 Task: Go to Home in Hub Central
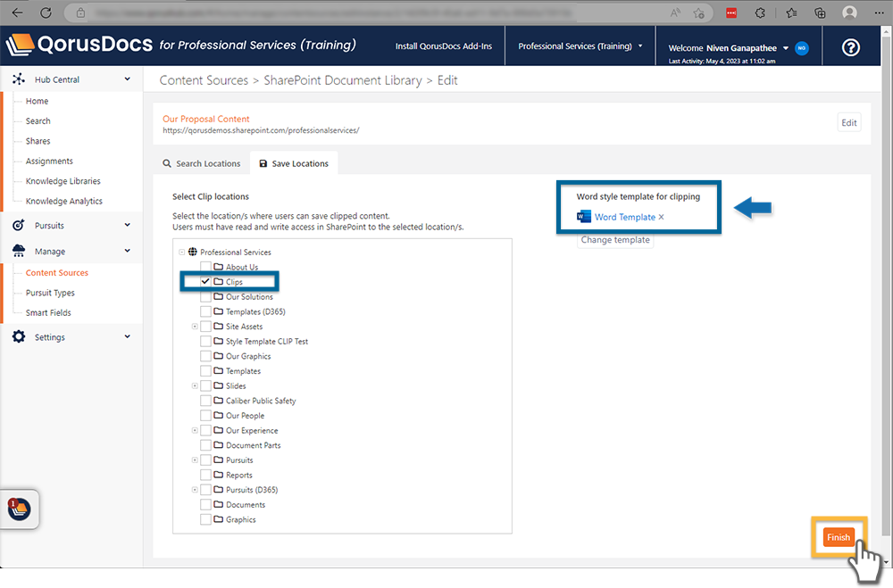click(37, 101)
